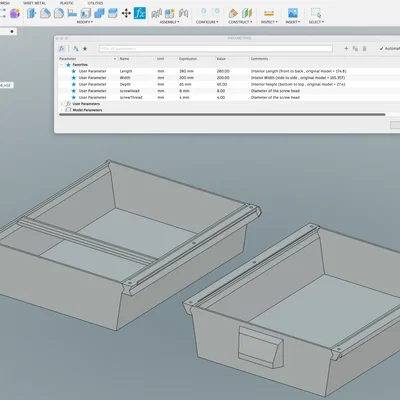400x400 pixels.
Task: Click the "Interior height" comment cell
Action: (298, 84)
